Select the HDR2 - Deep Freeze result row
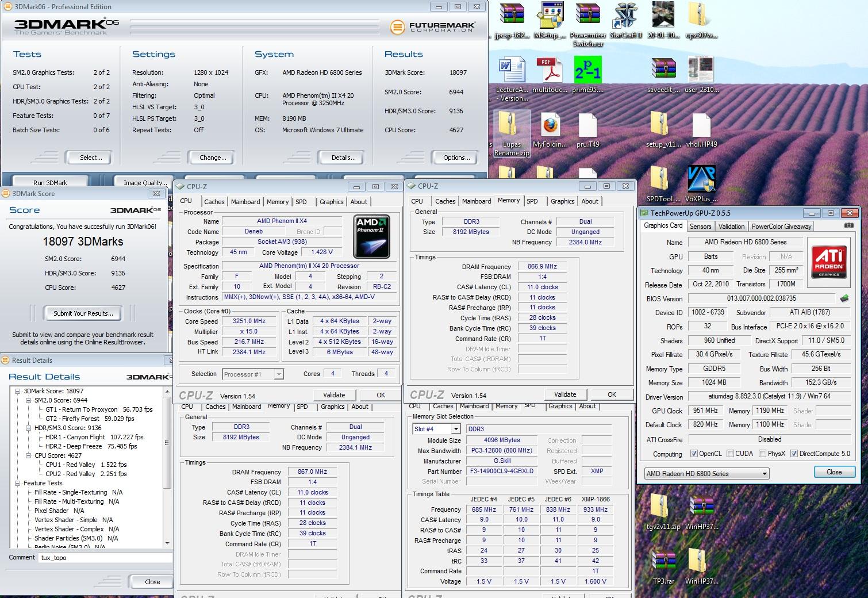 pyautogui.click(x=91, y=446)
